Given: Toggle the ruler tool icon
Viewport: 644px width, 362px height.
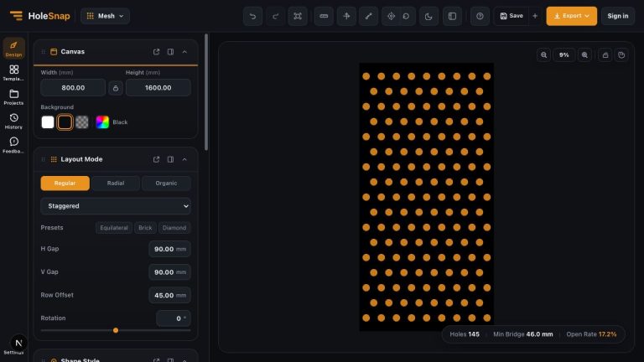Looking at the screenshot, I should tap(324, 16).
